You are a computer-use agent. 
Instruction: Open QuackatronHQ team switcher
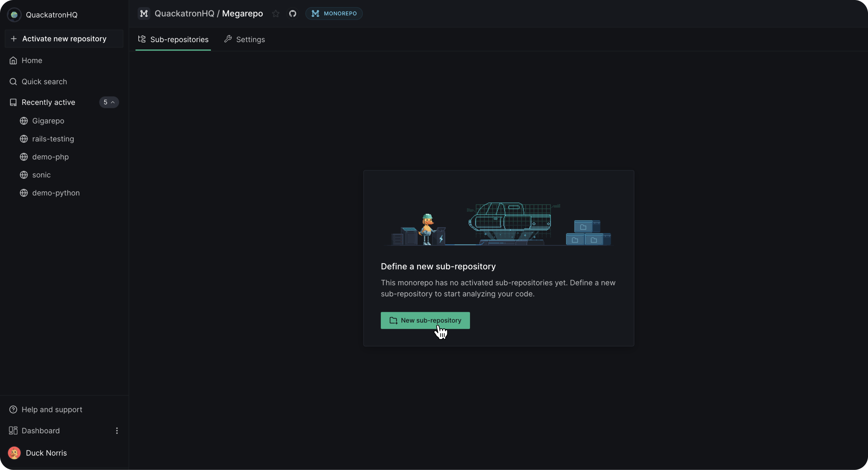coord(52,15)
